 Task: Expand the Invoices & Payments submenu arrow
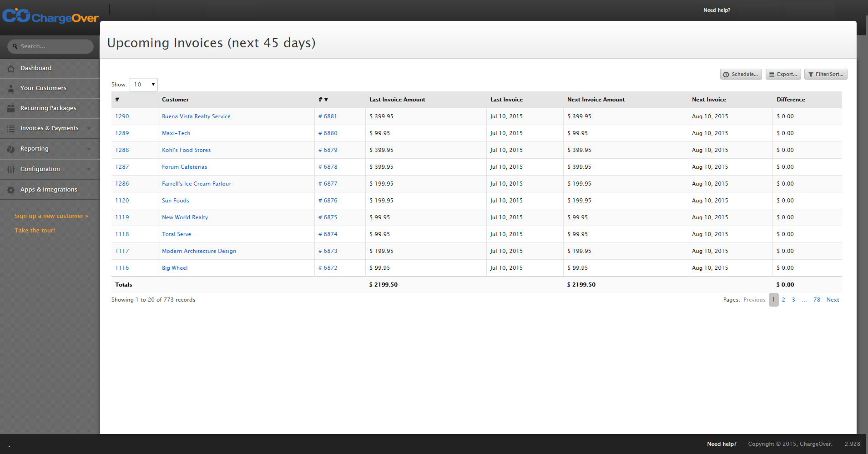[89, 128]
